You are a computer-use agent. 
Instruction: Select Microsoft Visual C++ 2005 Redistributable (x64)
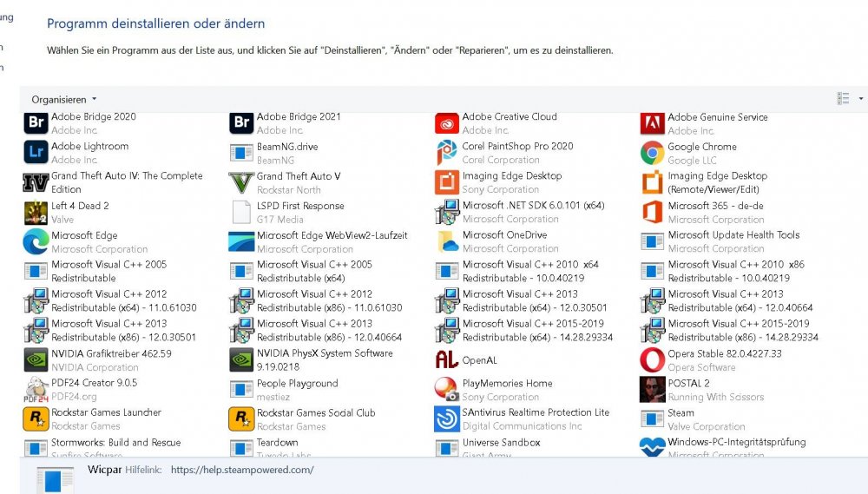point(300,272)
